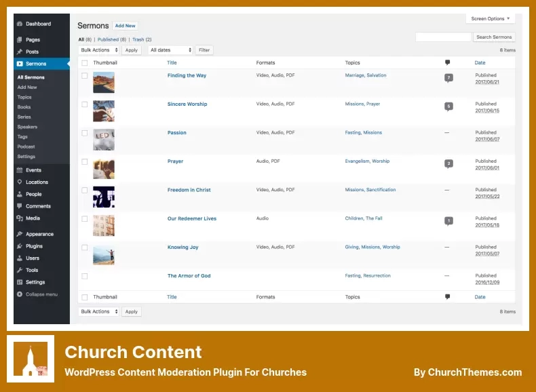
Task: Click the People person icon
Action: pyautogui.click(x=20, y=194)
